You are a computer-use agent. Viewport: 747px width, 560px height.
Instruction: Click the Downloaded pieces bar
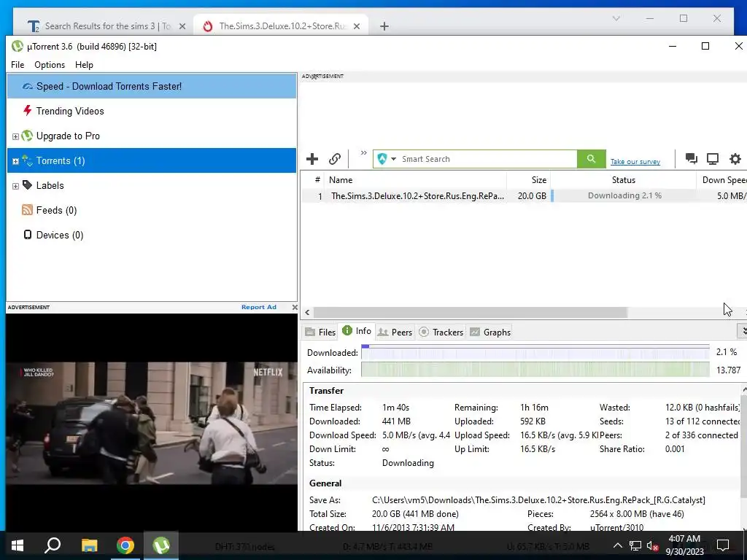(535, 352)
